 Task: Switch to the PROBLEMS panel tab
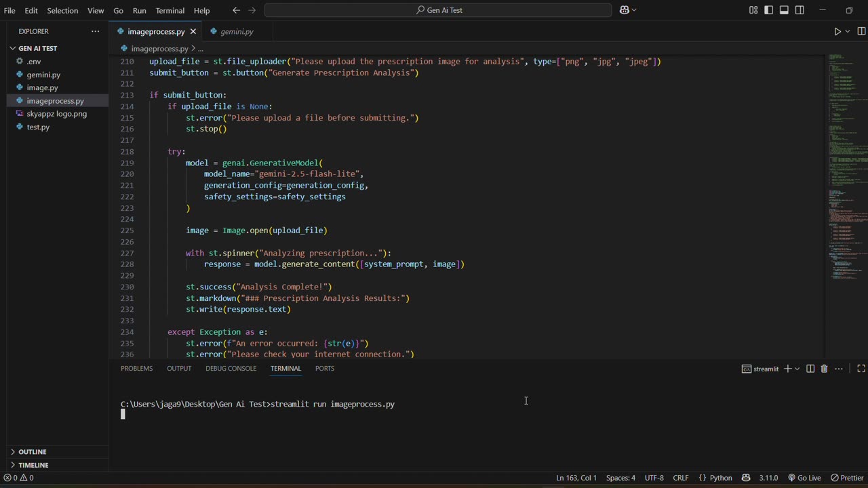(x=136, y=369)
